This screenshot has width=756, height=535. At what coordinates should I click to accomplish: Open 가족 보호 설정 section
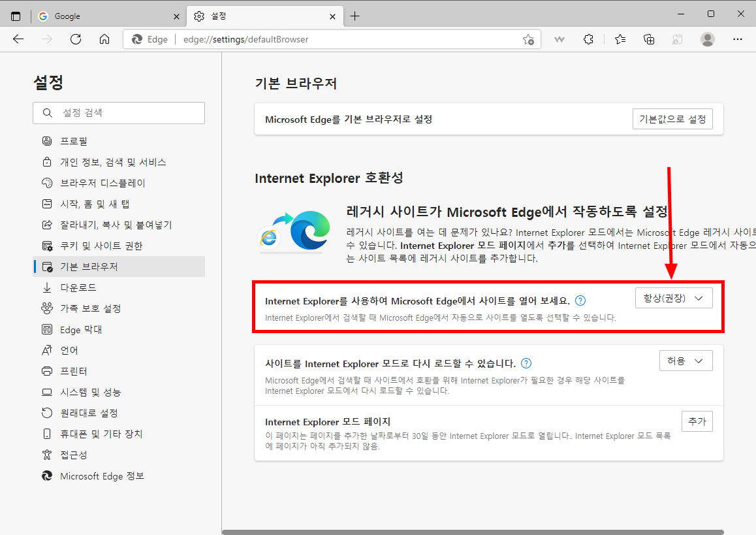point(119,308)
